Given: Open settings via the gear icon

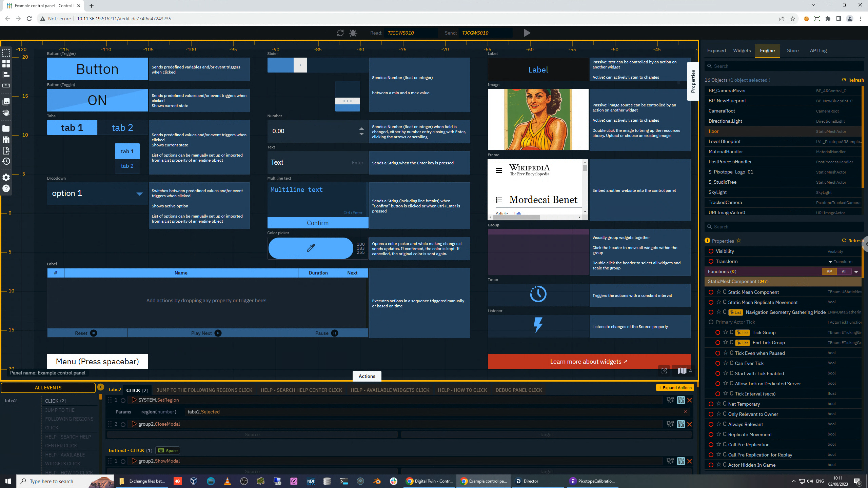Looking at the screenshot, I should tap(6, 177).
